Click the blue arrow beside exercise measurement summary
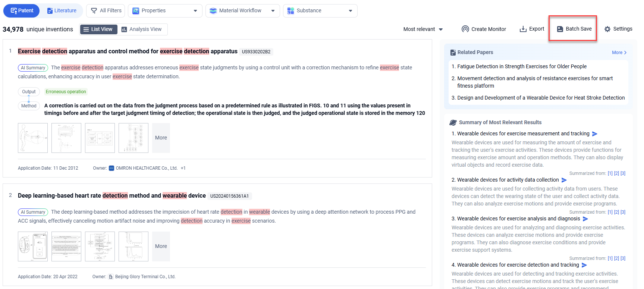 click(x=595, y=134)
